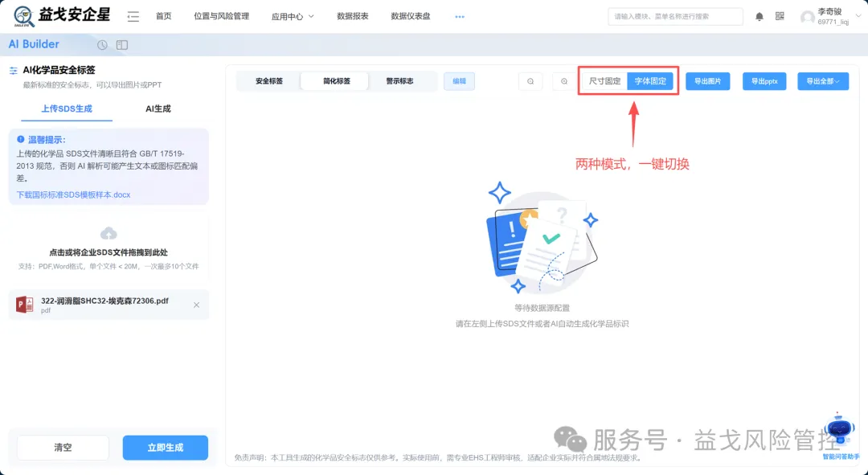Click the zoom out magnifier icon
The width and height of the screenshot is (868, 475).
[530, 81]
